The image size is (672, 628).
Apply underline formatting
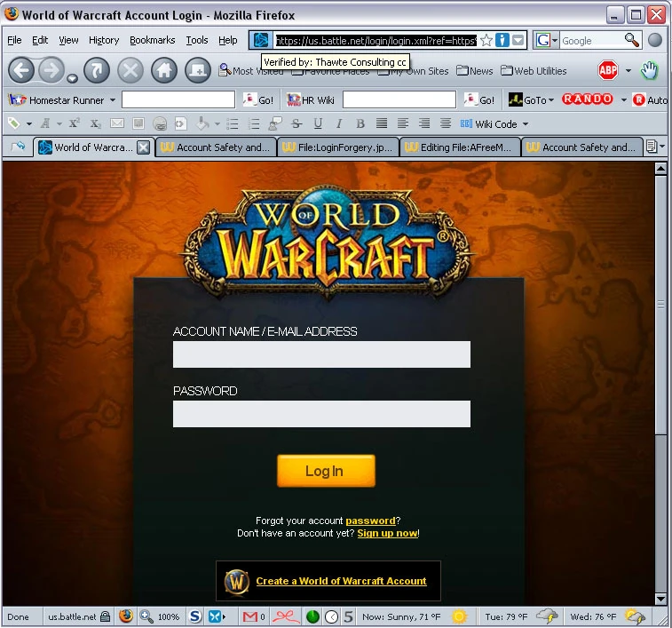[318, 124]
